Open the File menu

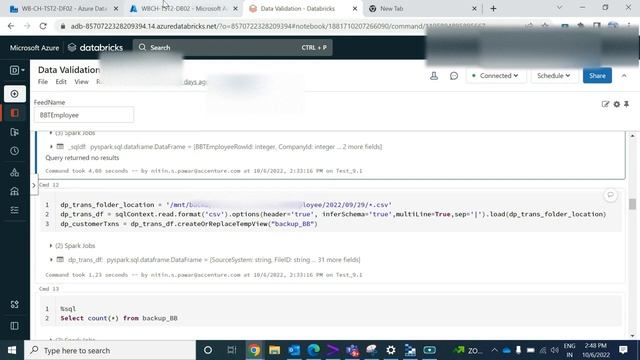click(43, 82)
